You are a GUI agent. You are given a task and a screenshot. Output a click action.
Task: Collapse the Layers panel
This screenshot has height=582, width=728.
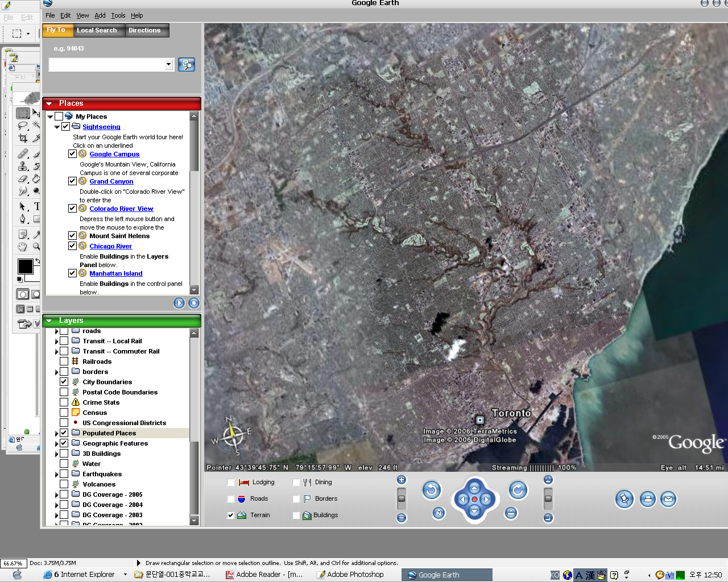click(49, 321)
